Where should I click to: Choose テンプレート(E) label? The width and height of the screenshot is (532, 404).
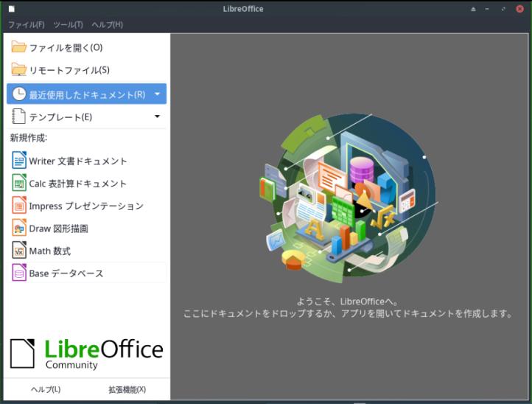point(60,117)
